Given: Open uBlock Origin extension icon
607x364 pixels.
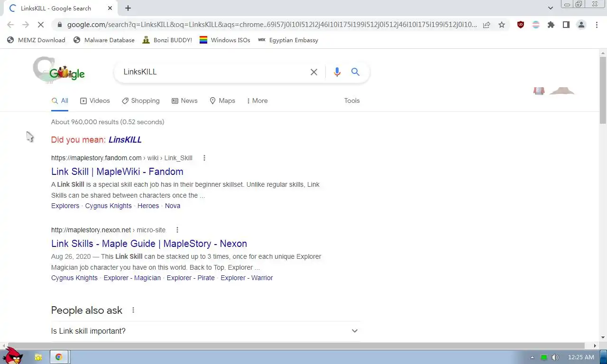Looking at the screenshot, I should [x=521, y=25].
